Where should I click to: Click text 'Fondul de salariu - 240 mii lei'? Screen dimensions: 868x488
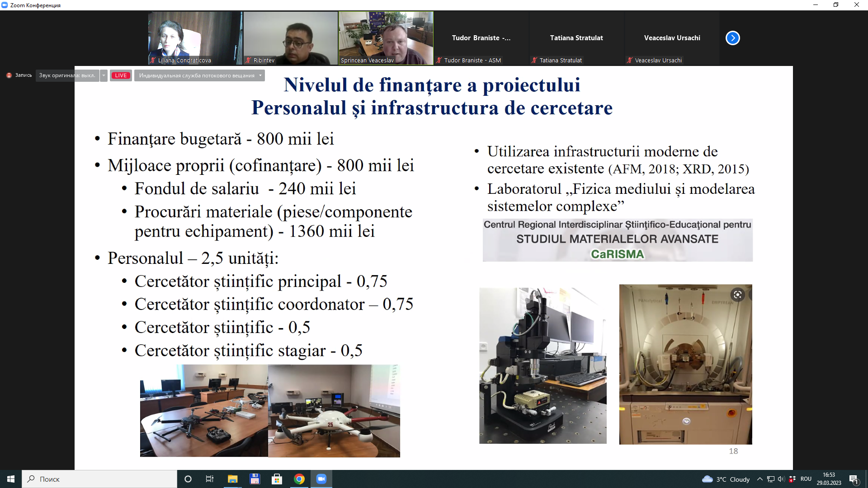point(245,188)
